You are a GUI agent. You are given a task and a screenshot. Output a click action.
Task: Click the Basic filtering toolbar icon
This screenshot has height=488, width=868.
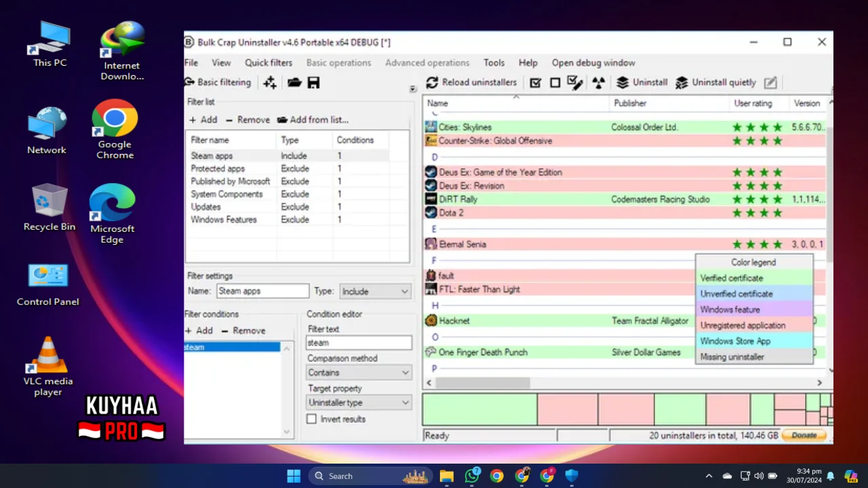coord(189,83)
